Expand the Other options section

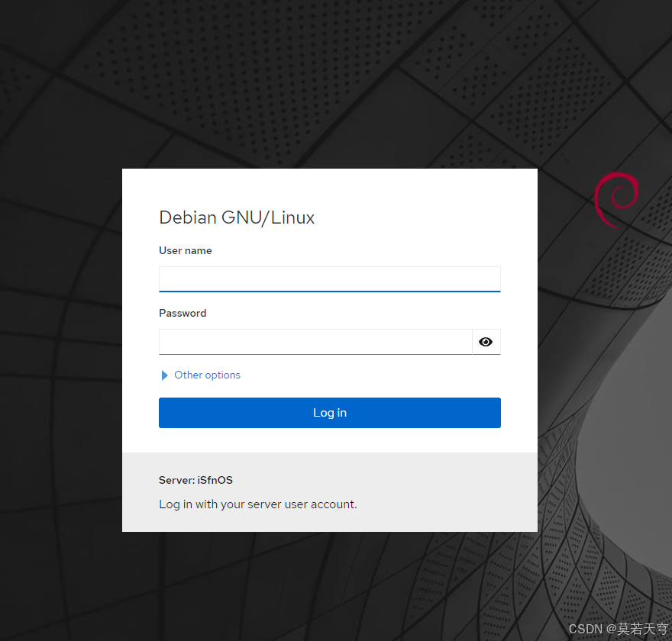pyautogui.click(x=201, y=375)
